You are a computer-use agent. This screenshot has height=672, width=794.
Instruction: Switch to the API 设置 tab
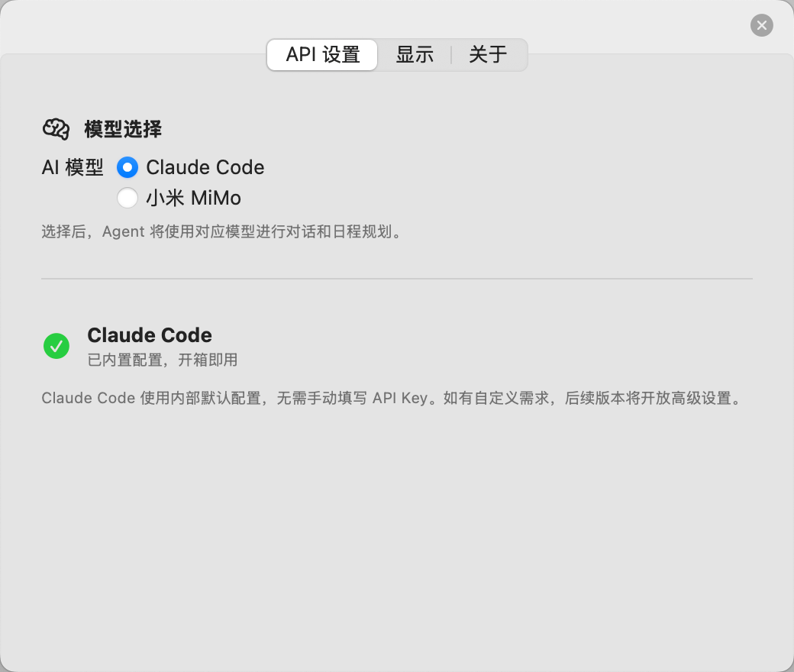(322, 55)
